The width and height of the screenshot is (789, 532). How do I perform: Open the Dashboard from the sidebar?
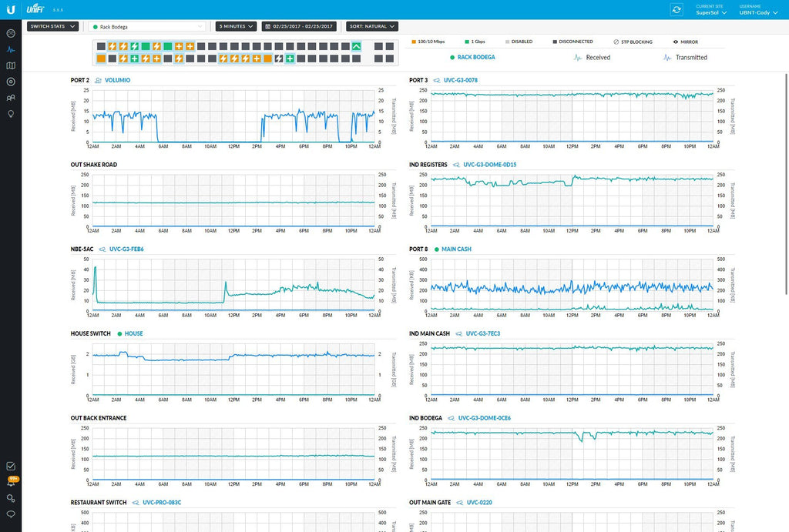coord(11,33)
